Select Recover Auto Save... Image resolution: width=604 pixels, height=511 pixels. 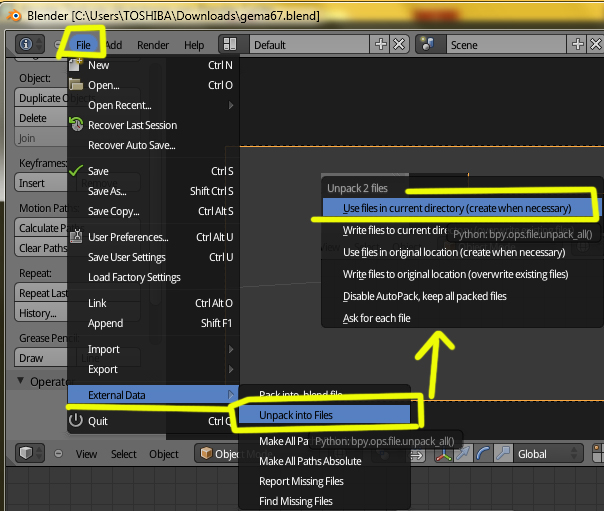pos(153,145)
